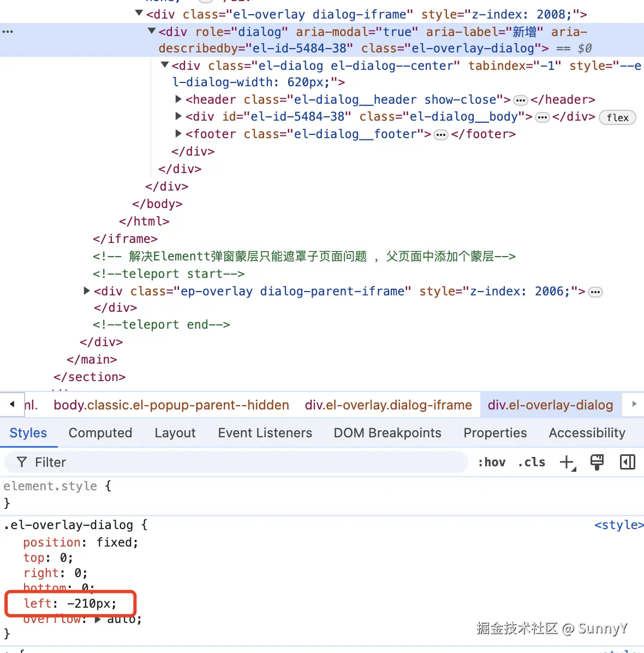Image resolution: width=644 pixels, height=653 pixels.
Task: Open the Layout tab
Action: click(175, 432)
